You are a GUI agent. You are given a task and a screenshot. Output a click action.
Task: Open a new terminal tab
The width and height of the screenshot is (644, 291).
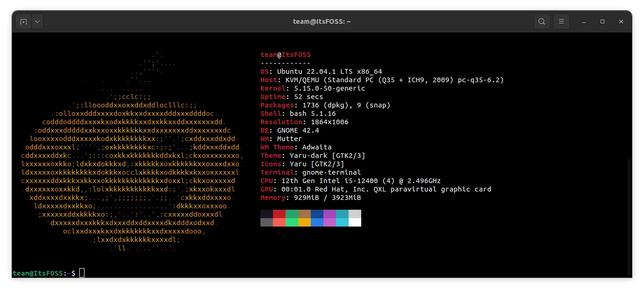coord(23,21)
